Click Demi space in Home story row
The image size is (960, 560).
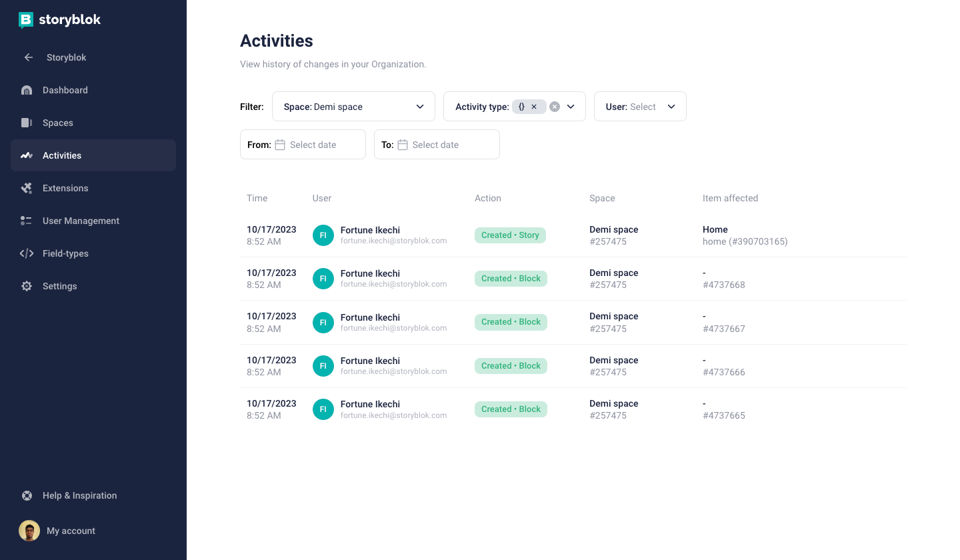point(614,229)
